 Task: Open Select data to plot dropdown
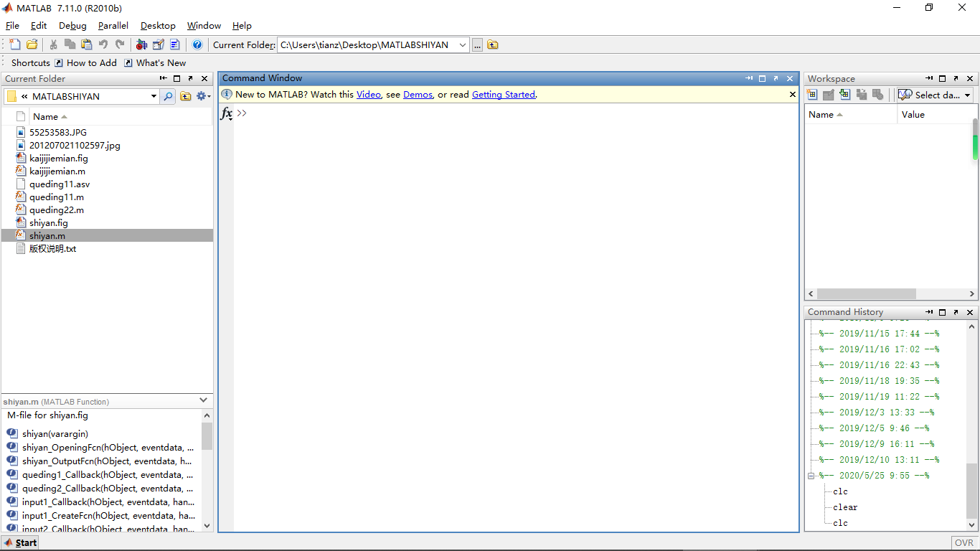click(935, 95)
